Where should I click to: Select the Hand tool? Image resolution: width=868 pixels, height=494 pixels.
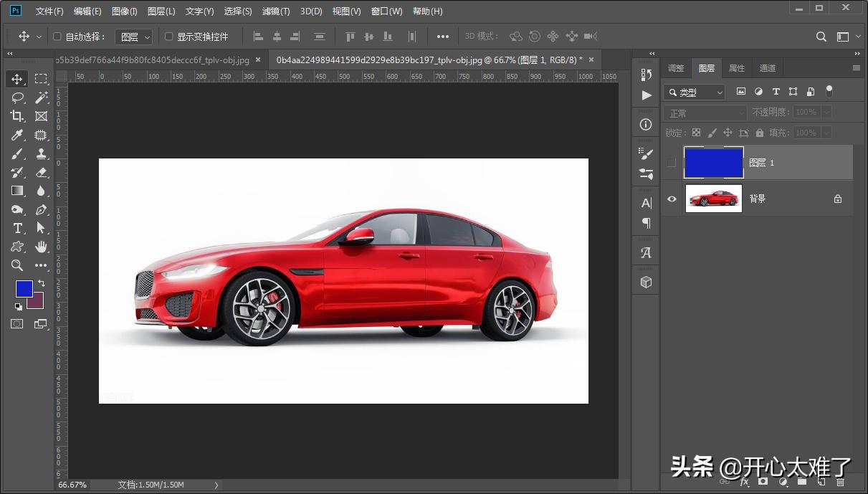41,247
